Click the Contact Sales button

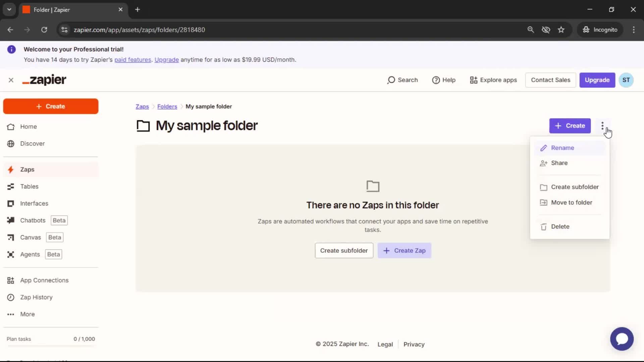(x=550, y=80)
